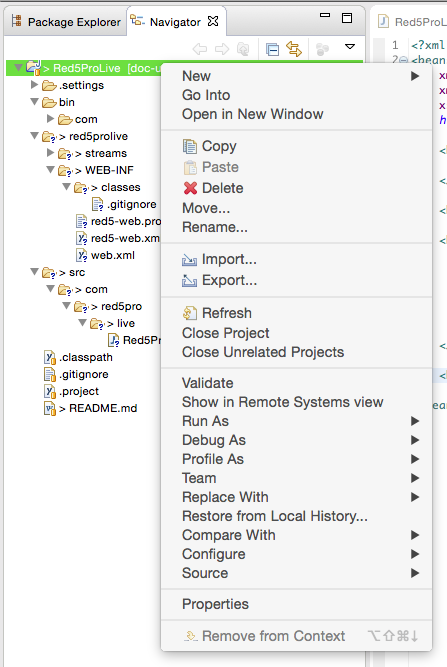Maximize the Navigator view panel
Screen dimensions: 447x667
pos(347,18)
